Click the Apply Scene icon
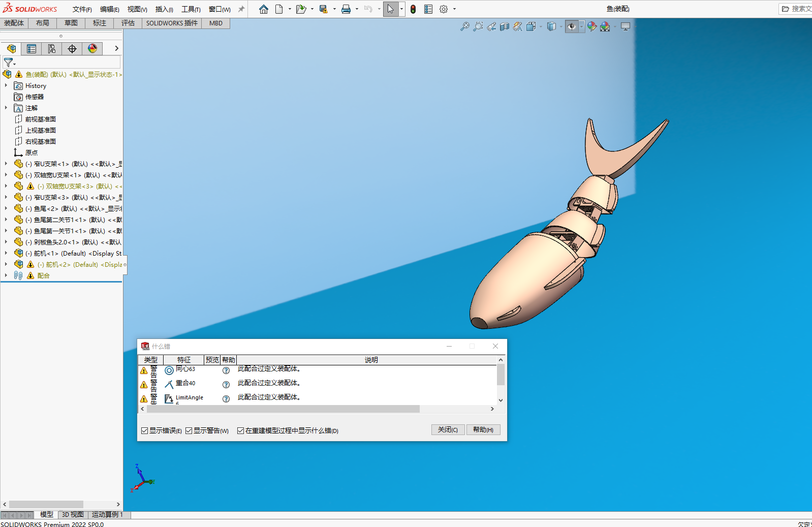812x527 pixels. [605, 26]
